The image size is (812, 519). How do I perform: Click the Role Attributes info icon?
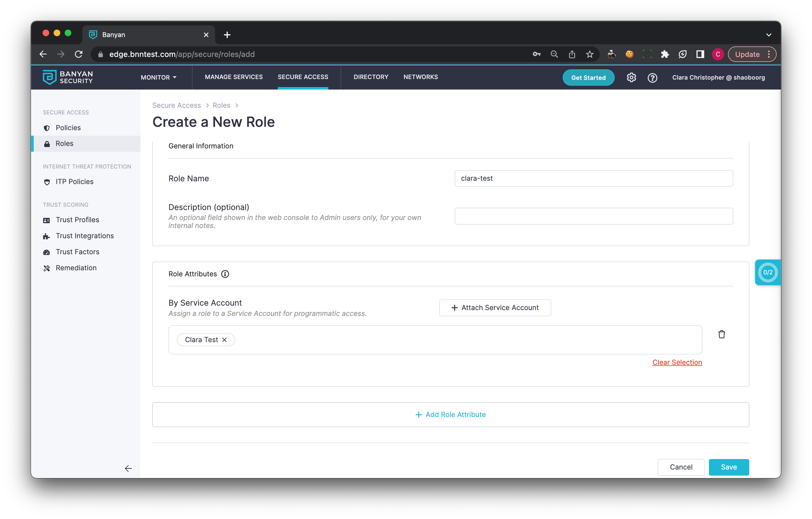pyautogui.click(x=225, y=274)
